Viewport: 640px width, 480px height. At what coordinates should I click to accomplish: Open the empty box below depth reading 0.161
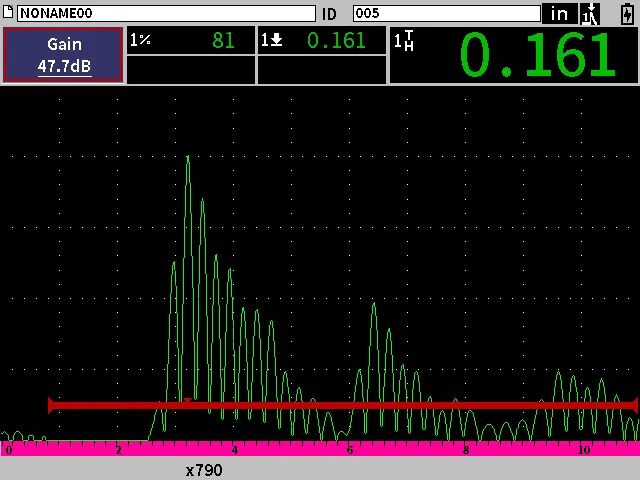coord(321,70)
